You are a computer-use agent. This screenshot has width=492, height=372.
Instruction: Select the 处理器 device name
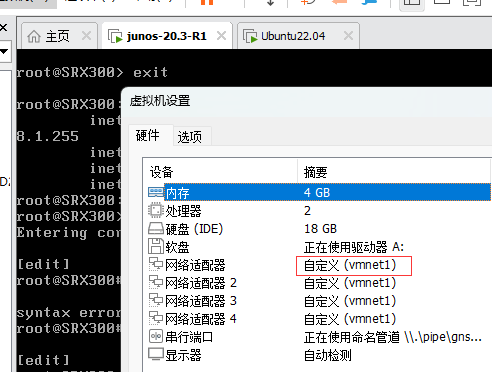[184, 211]
